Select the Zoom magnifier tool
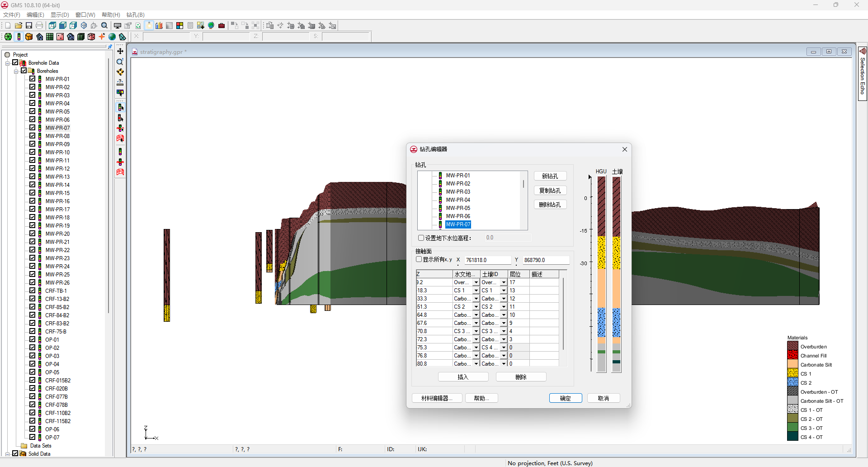This screenshot has width=868, height=467. pyautogui.click(x=120, y=62)
